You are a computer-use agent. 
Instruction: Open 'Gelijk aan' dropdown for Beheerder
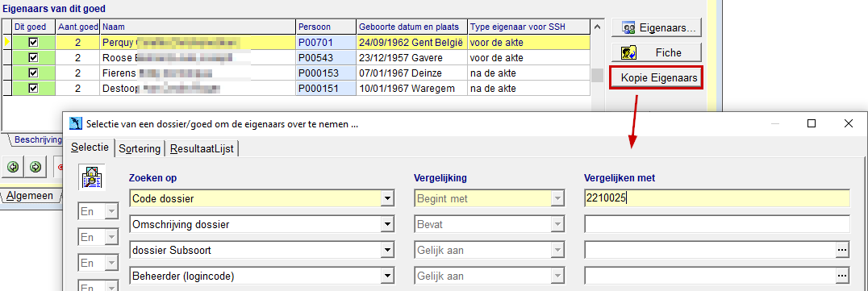coord(557,276)
